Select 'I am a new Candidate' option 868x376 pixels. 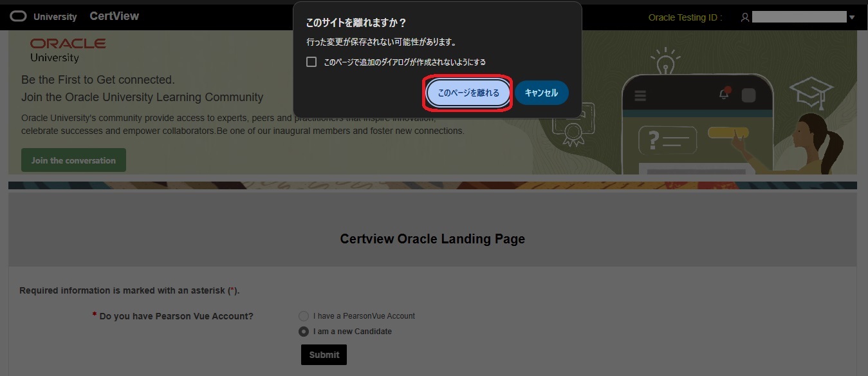[x=303, y=331]
